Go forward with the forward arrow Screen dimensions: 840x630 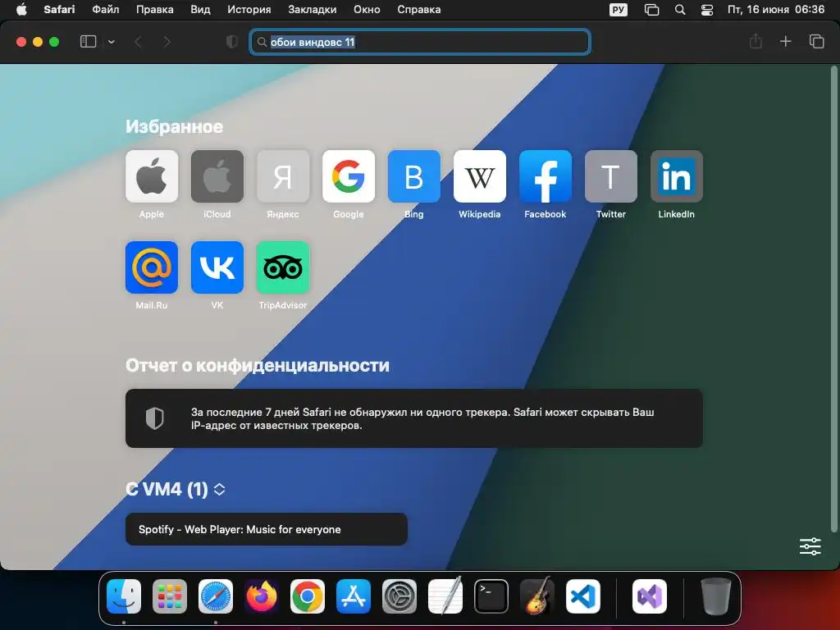pos(167,42)
